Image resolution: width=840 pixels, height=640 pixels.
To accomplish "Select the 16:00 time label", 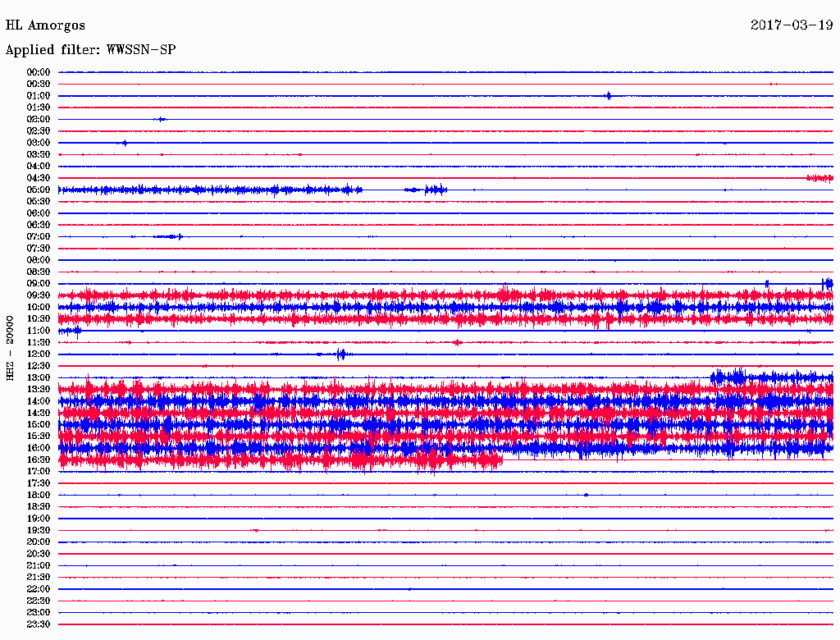I will point(39,447).
